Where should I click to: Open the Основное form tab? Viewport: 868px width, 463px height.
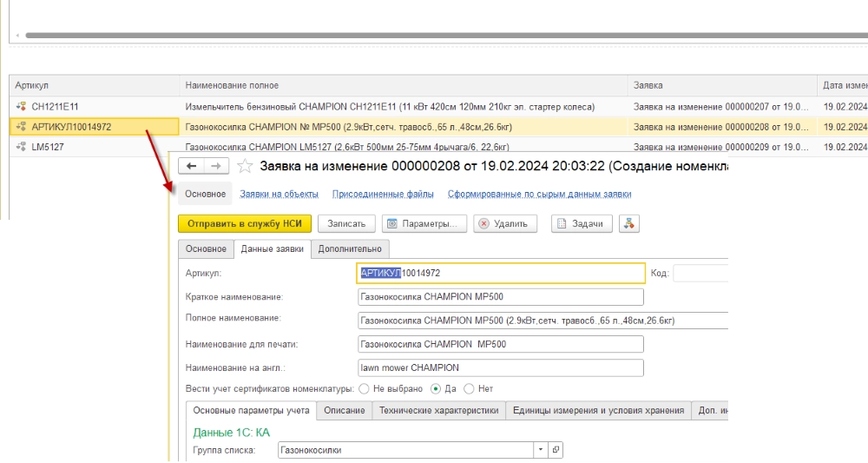(x=206, y=248)
